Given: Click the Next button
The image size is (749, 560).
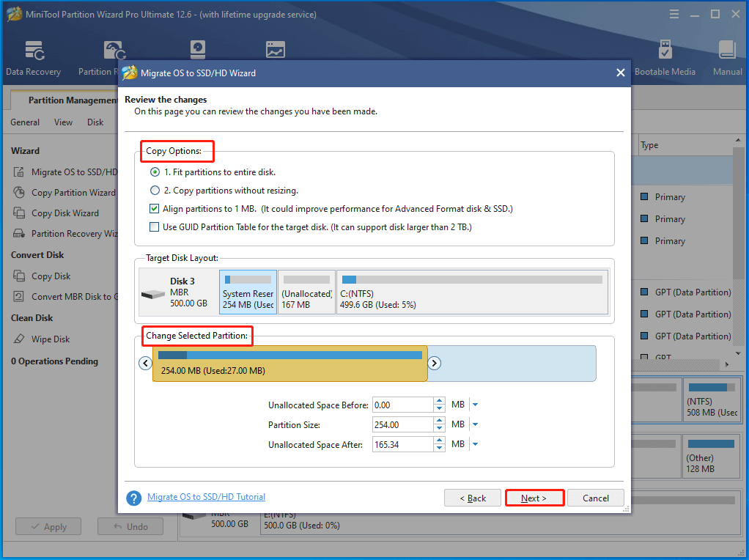Looking at the screenshot, I should click(534, 498).
